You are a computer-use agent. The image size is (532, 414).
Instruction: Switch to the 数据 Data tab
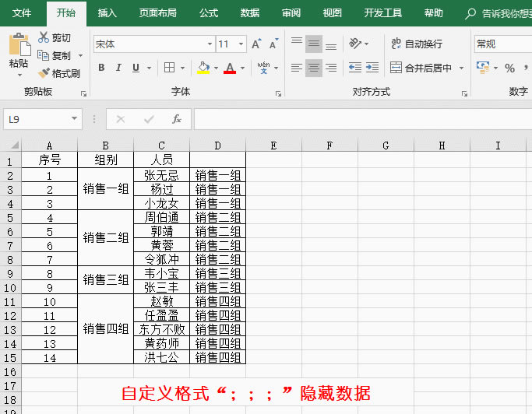250,13
